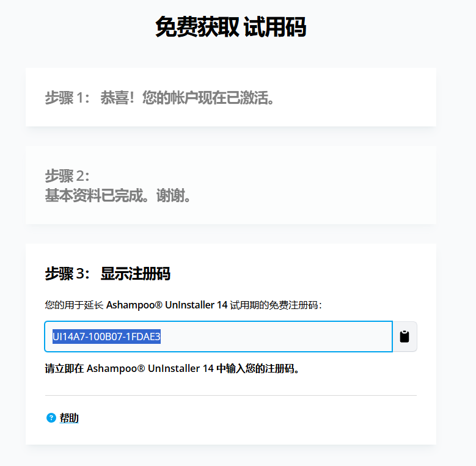Click the 您的用于延长 Ashampoo UnInstaller 14 description line

[183, 305]
